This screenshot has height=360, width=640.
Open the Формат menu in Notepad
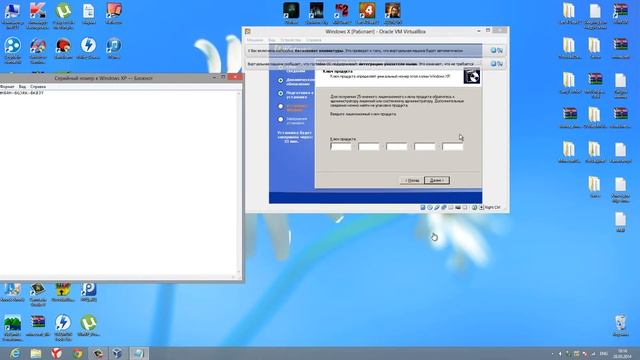point(7,87)
